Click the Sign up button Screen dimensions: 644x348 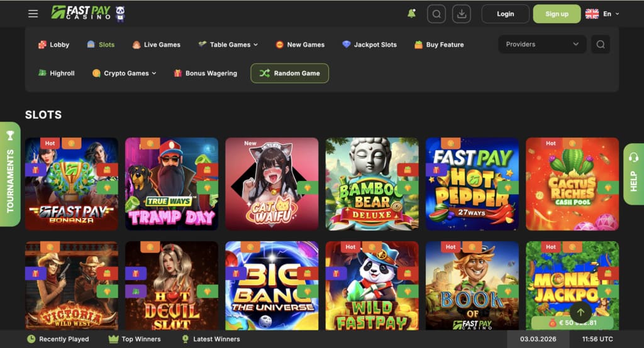pos(557,14)
